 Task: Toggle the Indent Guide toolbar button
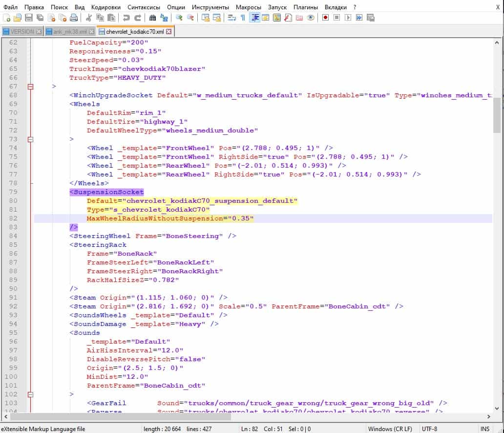pos(254,18)
